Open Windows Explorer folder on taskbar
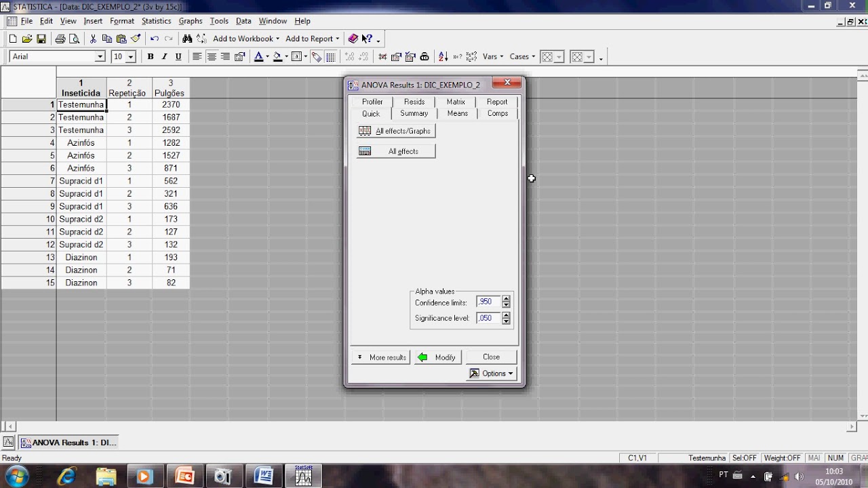 106,476
